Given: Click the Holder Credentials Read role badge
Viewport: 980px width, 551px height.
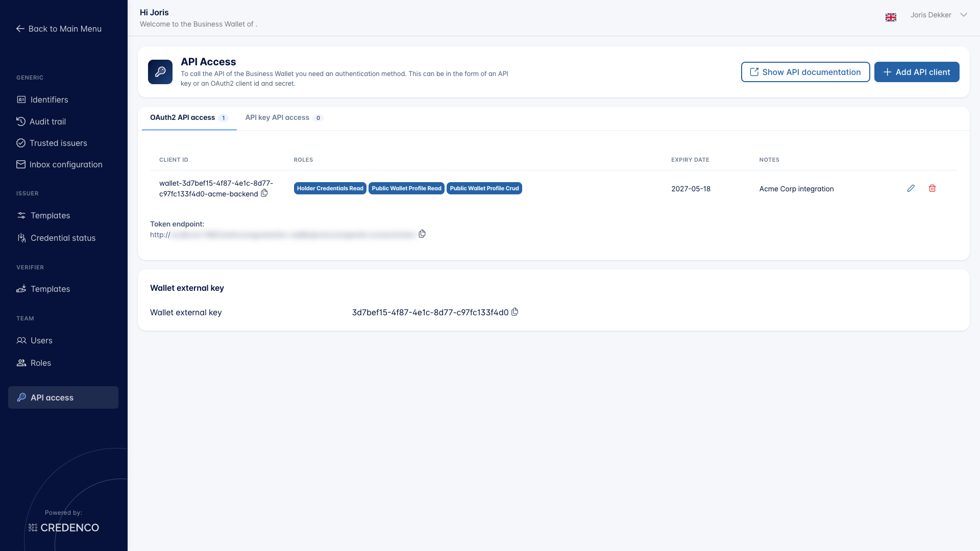Looking at the screenshot, I should (x=330, y=188).
